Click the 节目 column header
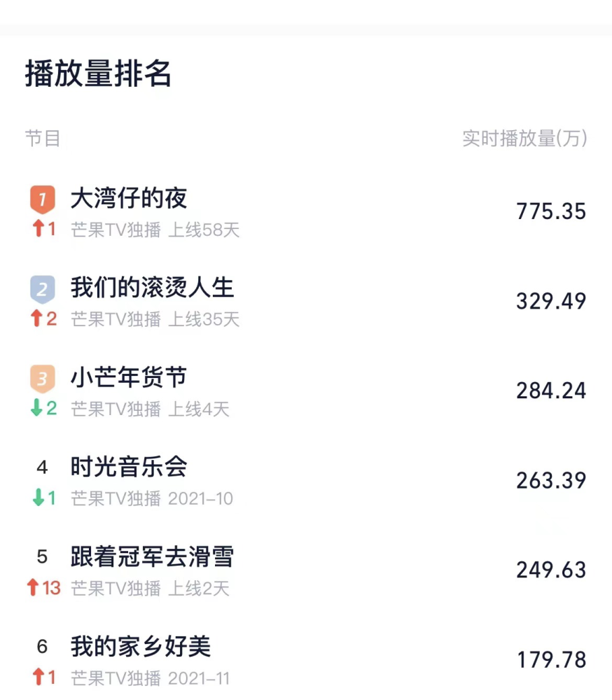This screenshot has width=612, height=700. [x=43, y=139]
